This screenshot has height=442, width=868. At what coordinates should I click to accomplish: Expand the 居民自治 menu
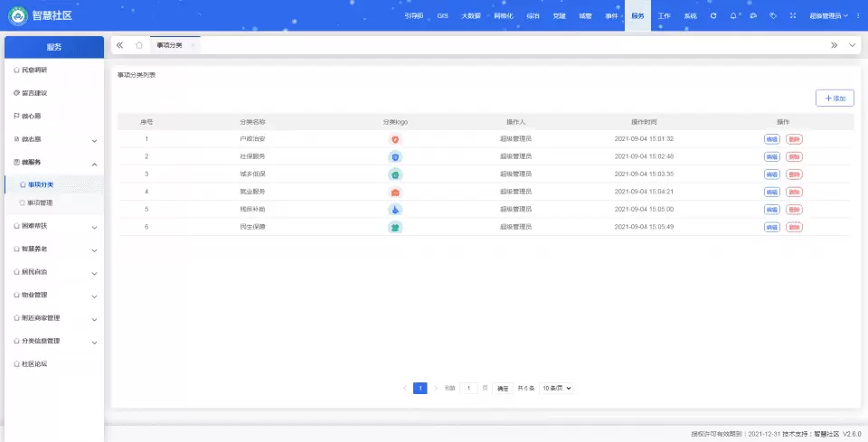tap(53, 272)
